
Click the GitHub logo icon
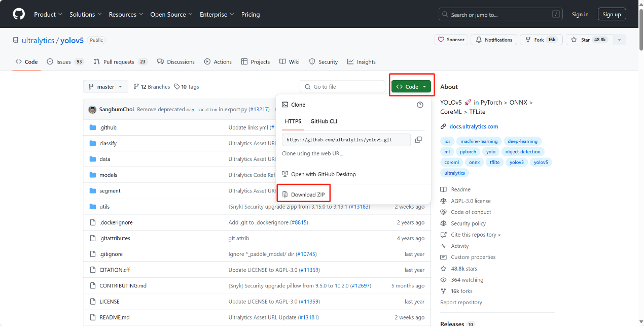click(x=19, y=14)
